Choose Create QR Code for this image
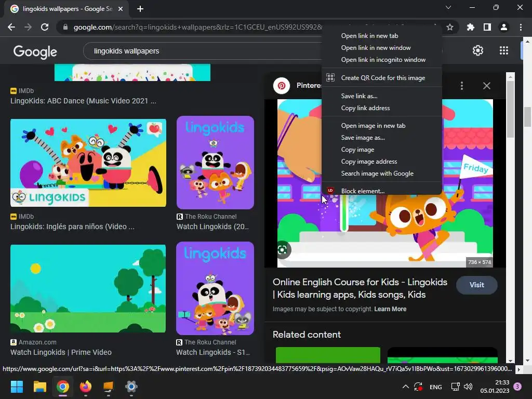This screenshot has height=399, width=532. coord(382,78)
